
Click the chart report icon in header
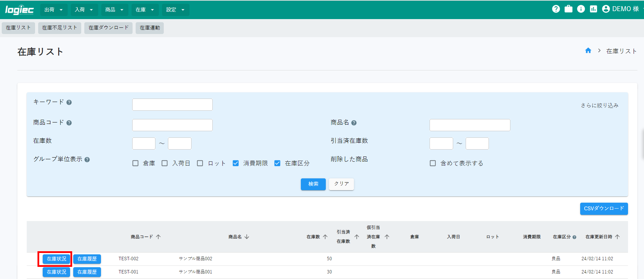[x=593, y=9]
